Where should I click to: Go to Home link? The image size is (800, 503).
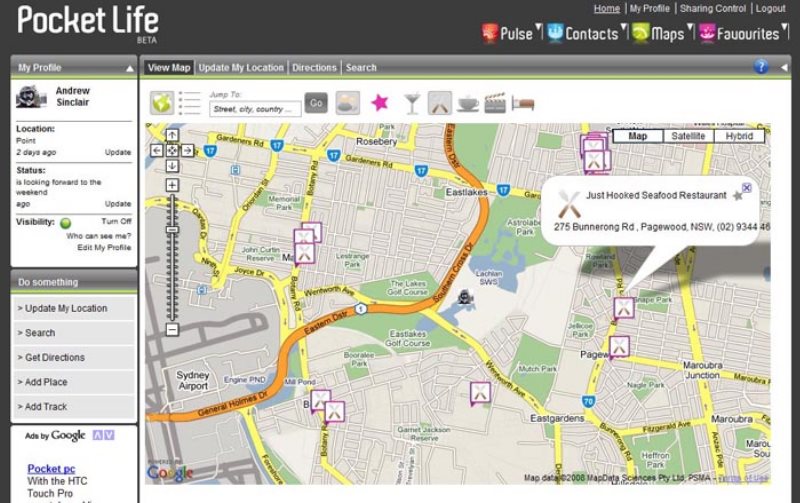[607, 9]
